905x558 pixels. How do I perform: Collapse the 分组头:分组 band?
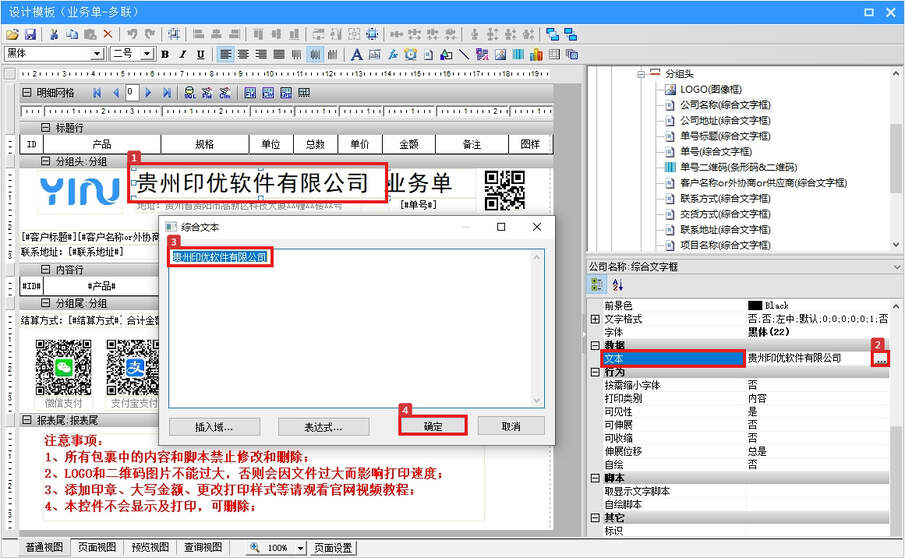coord(46,161)
